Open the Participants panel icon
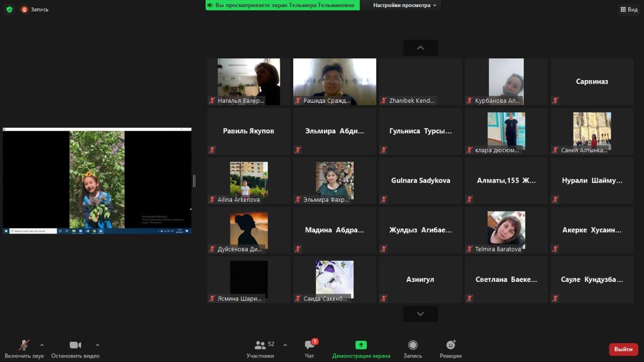This screenshot has height=362, width=644. tap(260, 345)
